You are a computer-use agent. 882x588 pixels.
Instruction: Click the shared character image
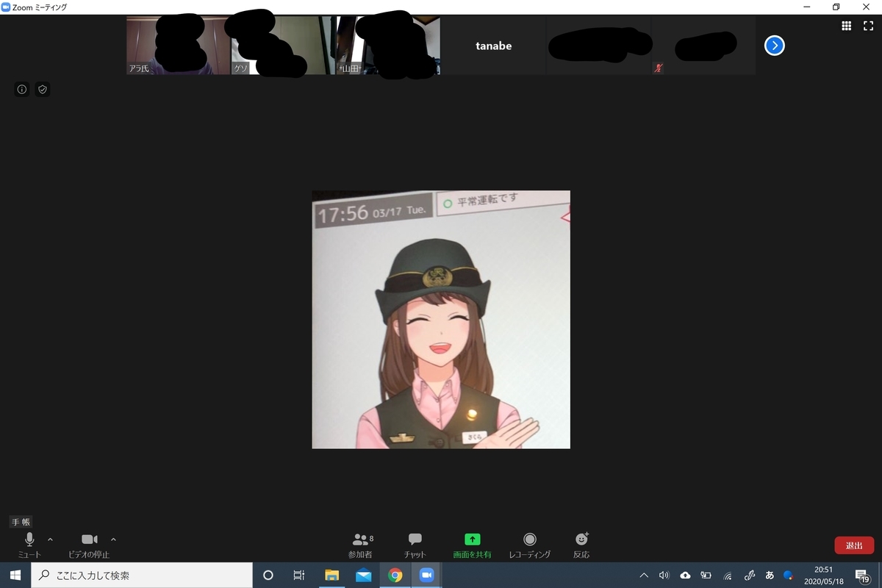tap(441, 320)
